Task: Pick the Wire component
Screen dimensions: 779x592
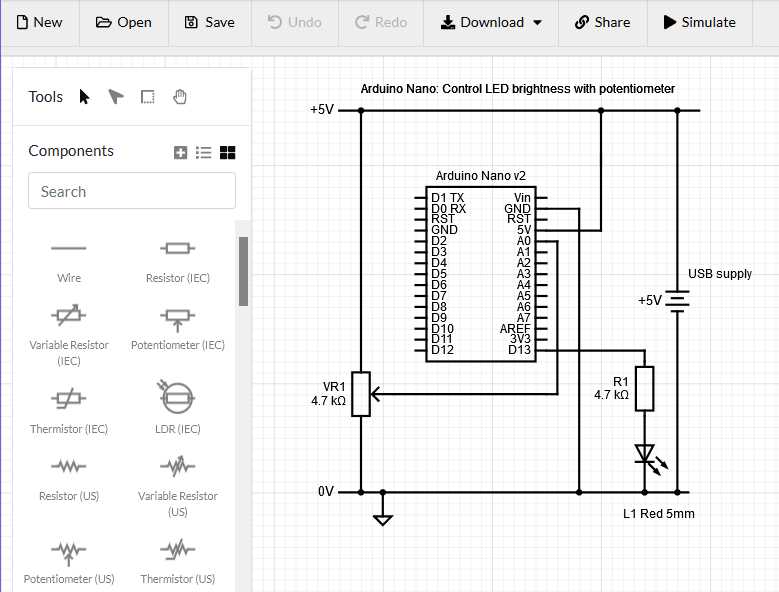Action: coord(69,261)
